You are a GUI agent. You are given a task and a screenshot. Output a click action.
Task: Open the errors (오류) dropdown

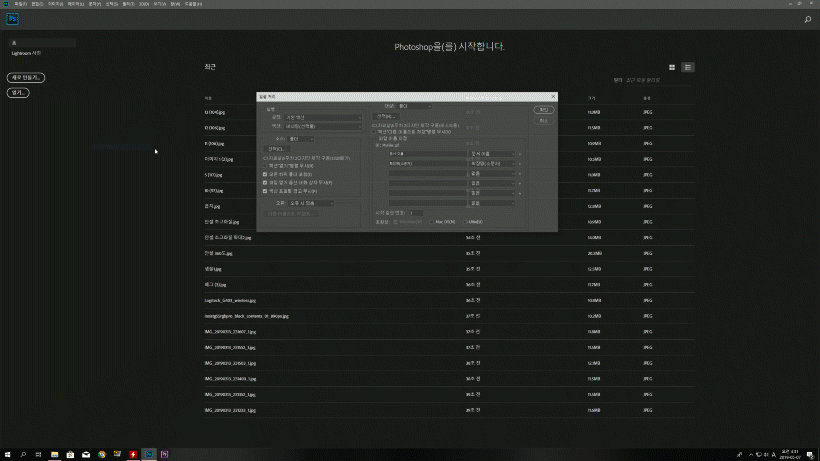311,203
